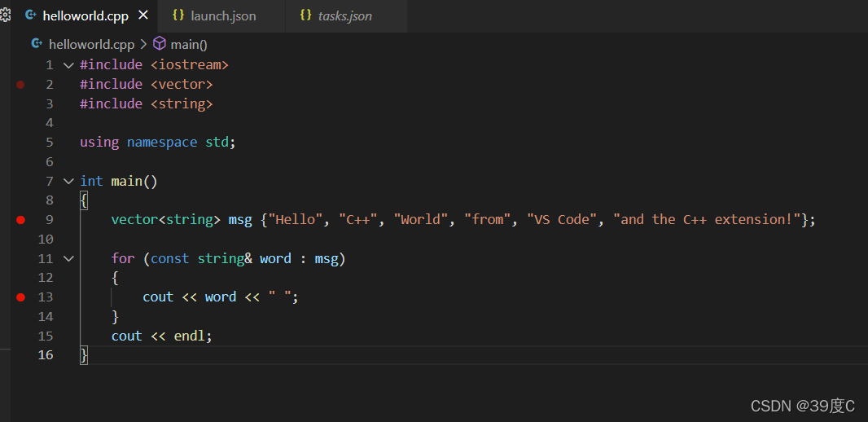Image resolution: width=868 pixels, height=422 pixels.
Task: Click the gear icon at the window's left edge
Action: tap(5, 15)
